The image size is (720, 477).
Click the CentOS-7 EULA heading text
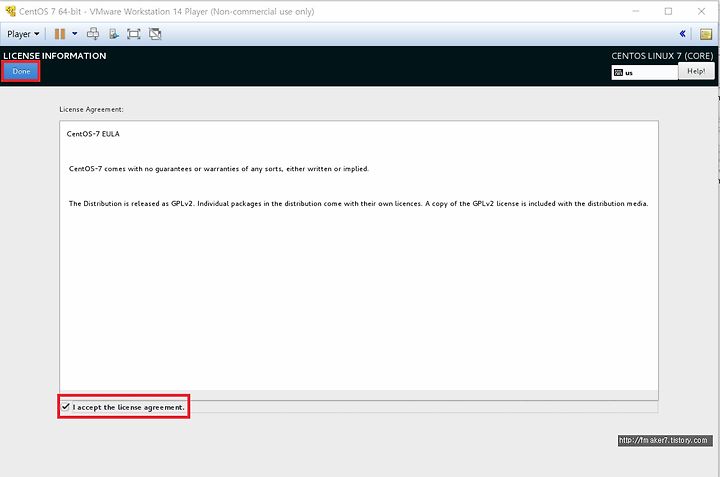(93, 134)
